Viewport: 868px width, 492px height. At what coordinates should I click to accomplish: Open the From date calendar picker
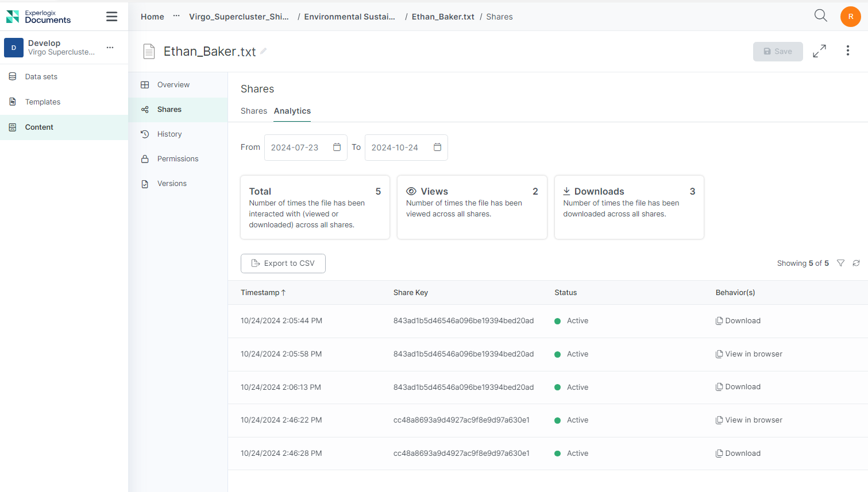337,148
